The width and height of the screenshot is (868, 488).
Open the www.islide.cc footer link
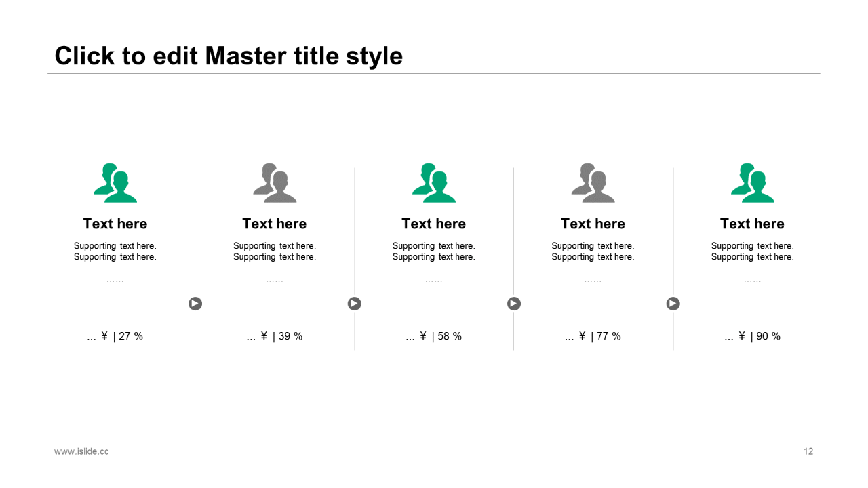pos(81,451)
